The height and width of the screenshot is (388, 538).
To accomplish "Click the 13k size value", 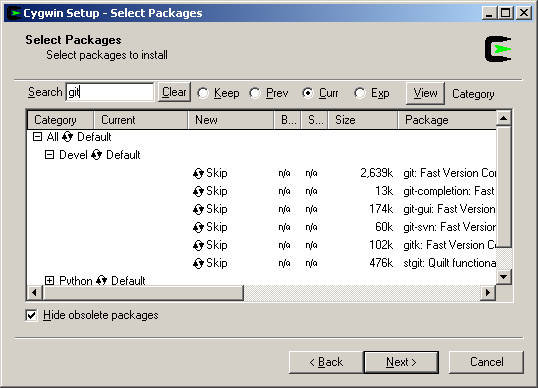I will click(x=384, y=191).
